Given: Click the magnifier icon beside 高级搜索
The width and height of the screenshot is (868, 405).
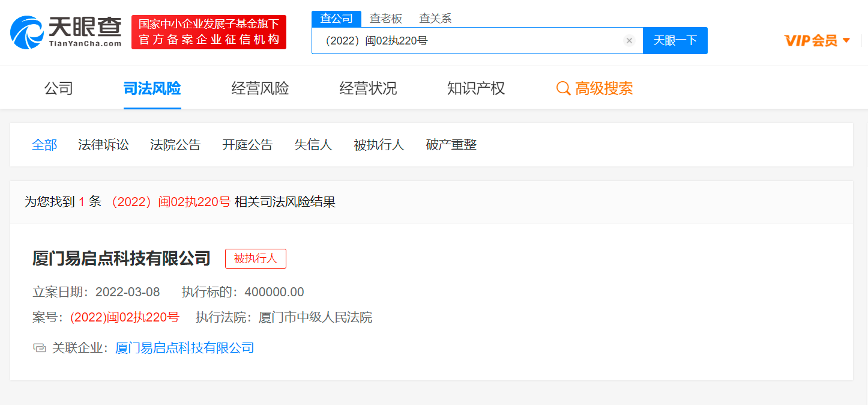Looking at the screenshot, I should coord(563,89).
